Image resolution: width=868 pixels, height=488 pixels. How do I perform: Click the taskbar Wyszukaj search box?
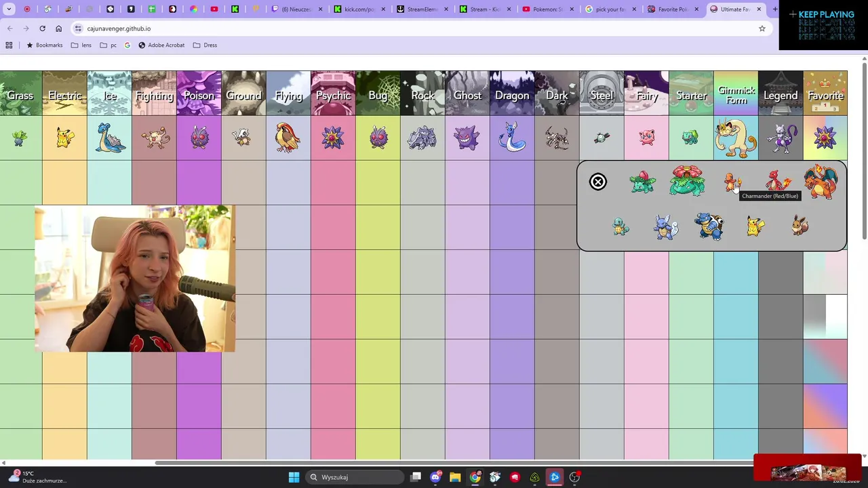pos(354,477)
